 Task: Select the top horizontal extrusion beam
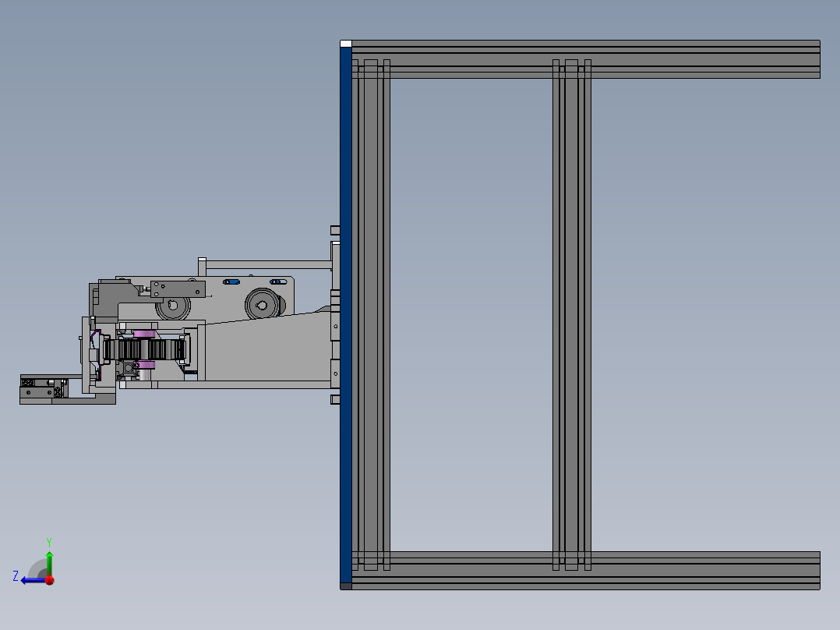[x=585, y=59]
